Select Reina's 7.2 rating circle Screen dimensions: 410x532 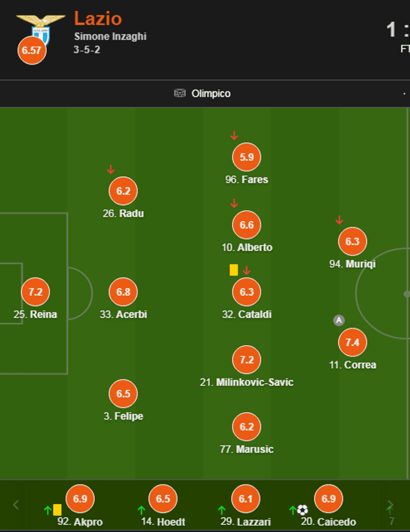click(36, 292)
